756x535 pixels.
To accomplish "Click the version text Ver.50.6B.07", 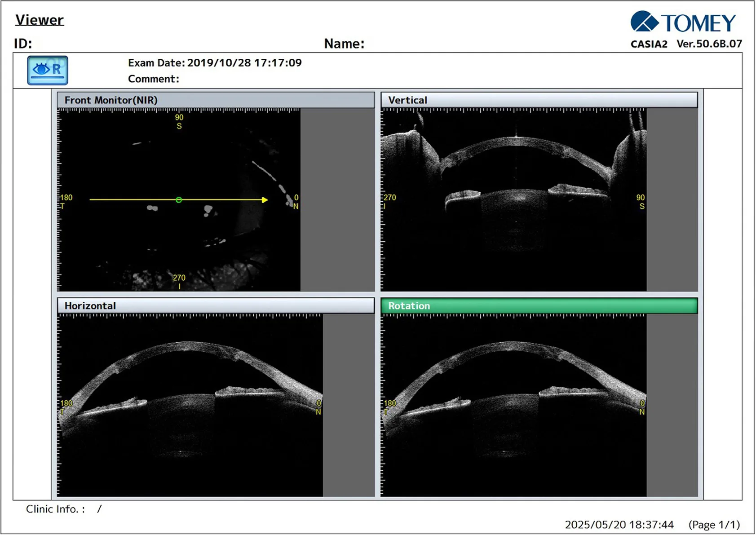I will click(x=709, y=44).
